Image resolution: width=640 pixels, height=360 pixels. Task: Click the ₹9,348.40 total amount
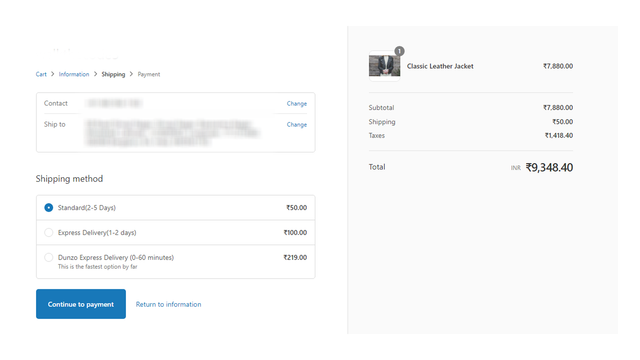pos(549,167)
